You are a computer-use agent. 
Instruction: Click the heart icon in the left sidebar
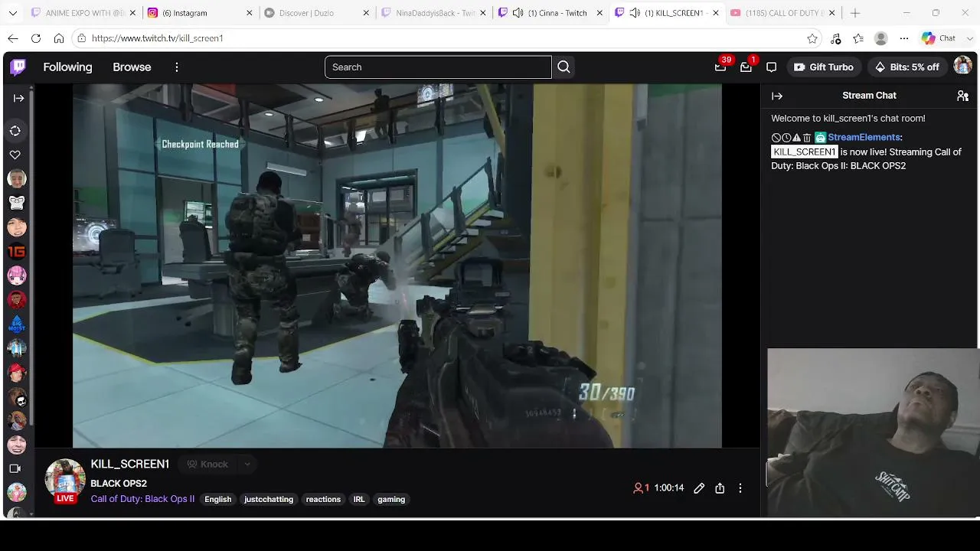pos(15,155)
